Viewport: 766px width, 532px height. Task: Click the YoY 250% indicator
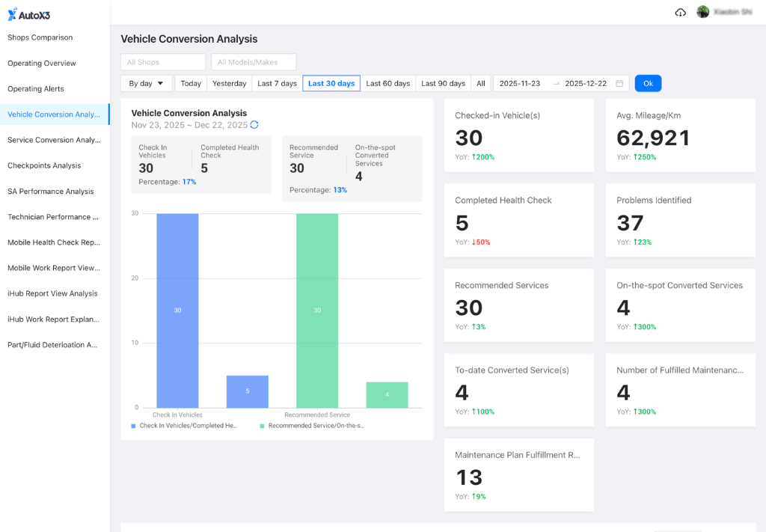pos(645,157)
